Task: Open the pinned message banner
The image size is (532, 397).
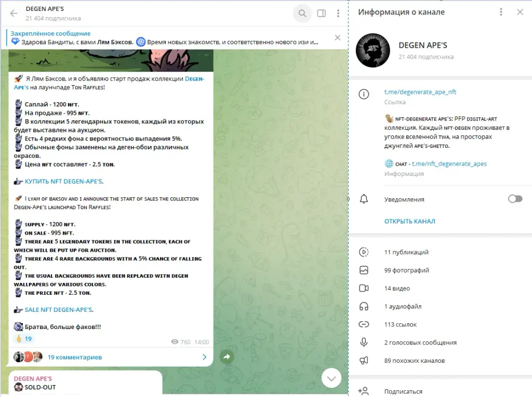Action: click(165, 38)
